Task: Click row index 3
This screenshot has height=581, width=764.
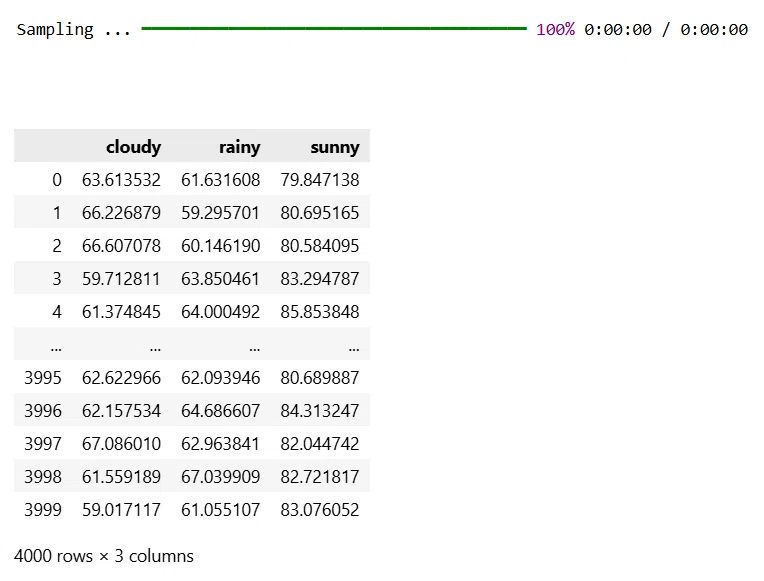Action: tap(57, 279)
